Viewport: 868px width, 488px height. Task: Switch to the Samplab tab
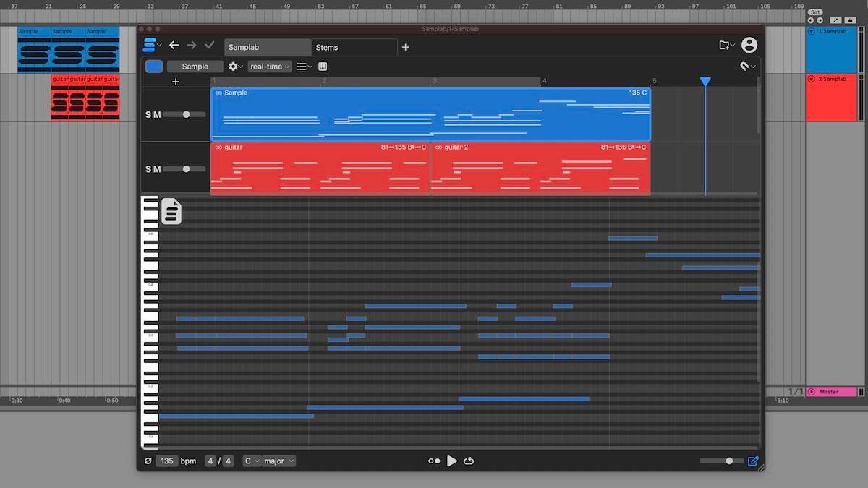[268, 47]
